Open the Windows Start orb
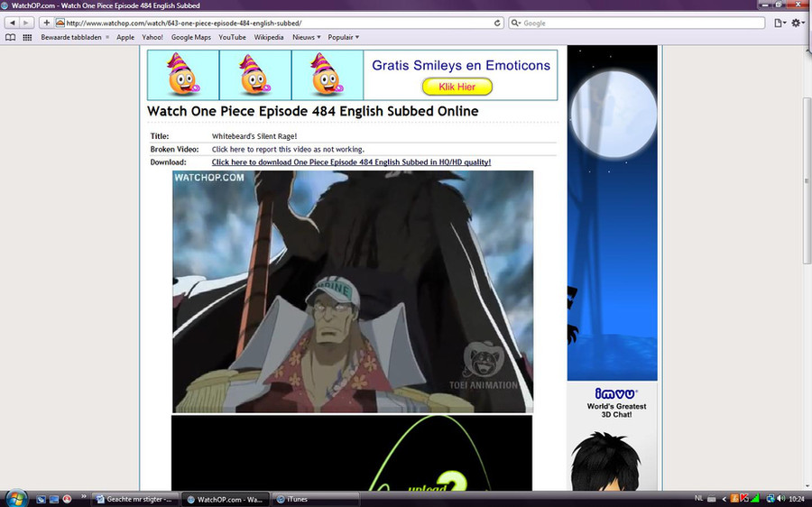The height and width of the screenshot is (507, 812). 16,498
